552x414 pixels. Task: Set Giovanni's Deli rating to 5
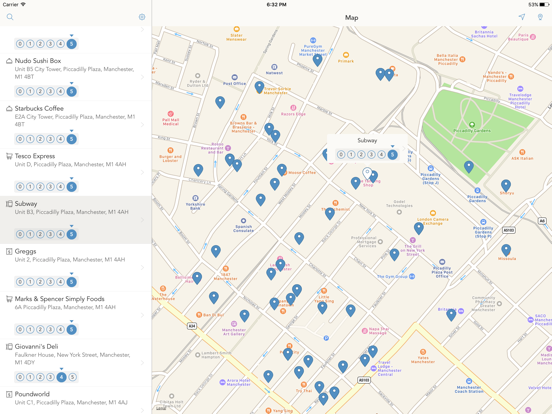[x=72, y=377]
